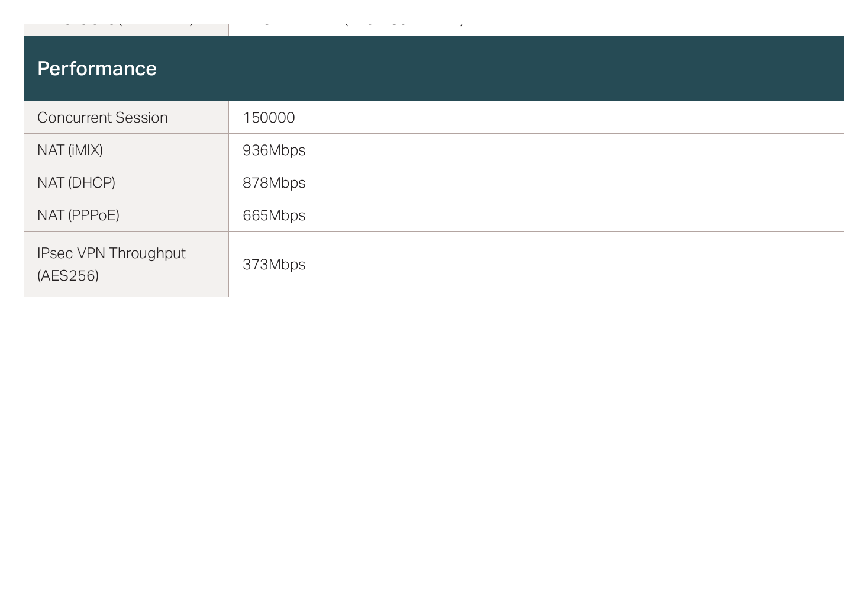Click the NAT (DHCP) label

76,182
